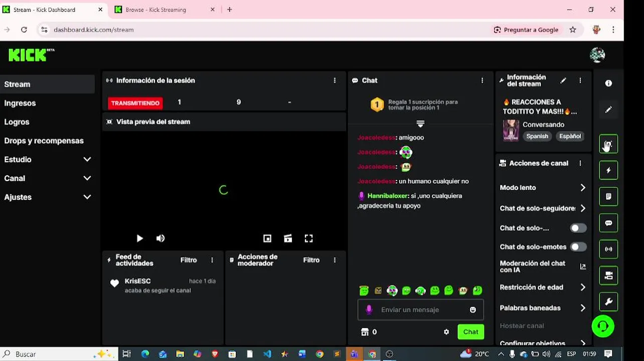Open the document log widget icon

pyautogui.click(x=608, y=197)
